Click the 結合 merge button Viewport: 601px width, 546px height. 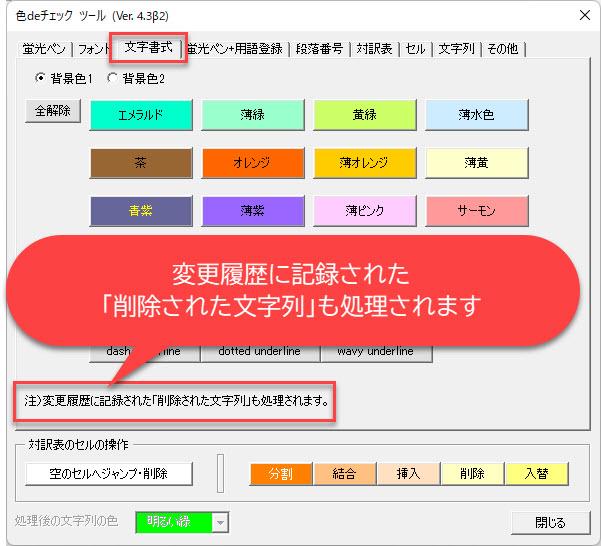(345, 473)
